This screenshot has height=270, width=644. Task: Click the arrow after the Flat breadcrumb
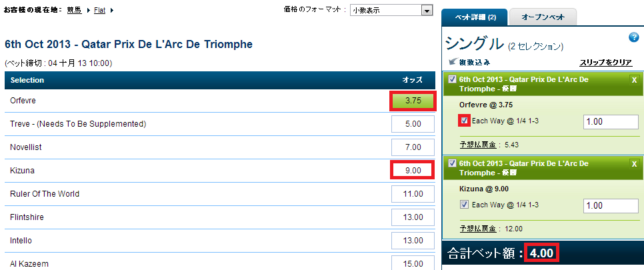tap(112, 11)
